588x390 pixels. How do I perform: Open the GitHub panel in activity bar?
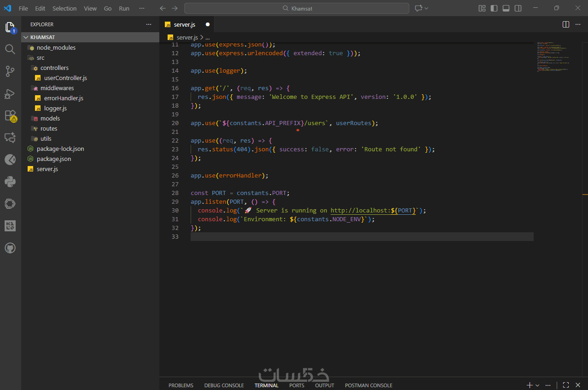10,248
